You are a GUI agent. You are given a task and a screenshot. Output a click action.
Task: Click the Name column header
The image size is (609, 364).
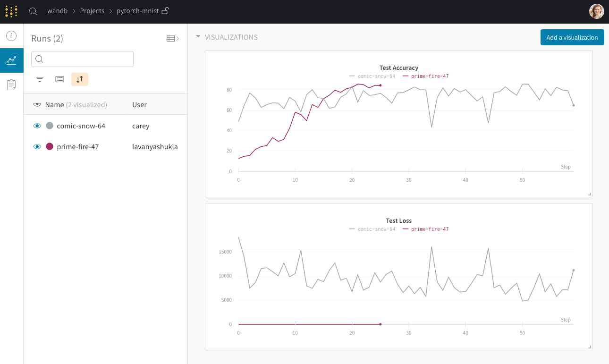click(x=54, y=105)
